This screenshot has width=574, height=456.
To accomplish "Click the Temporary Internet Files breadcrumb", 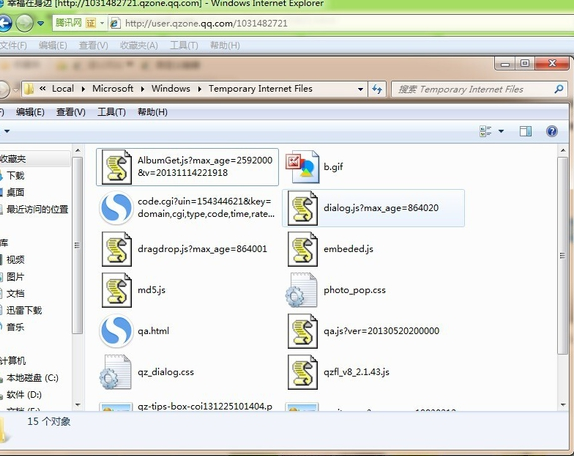I will (260, 89).
